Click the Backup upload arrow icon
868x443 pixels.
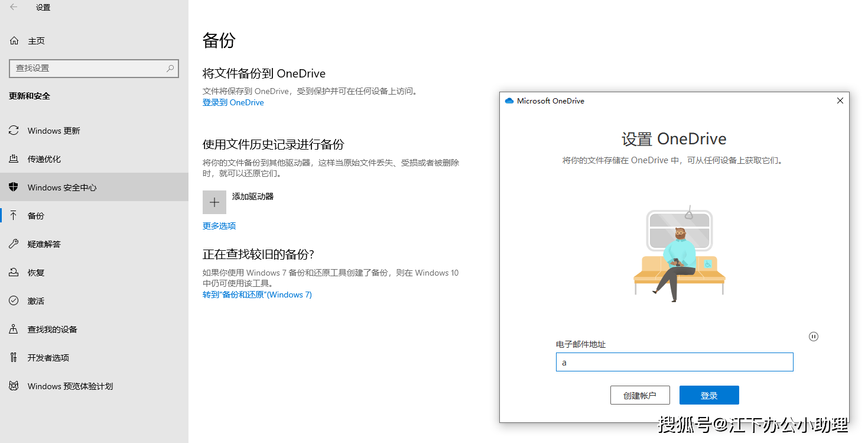pos(14,216)
